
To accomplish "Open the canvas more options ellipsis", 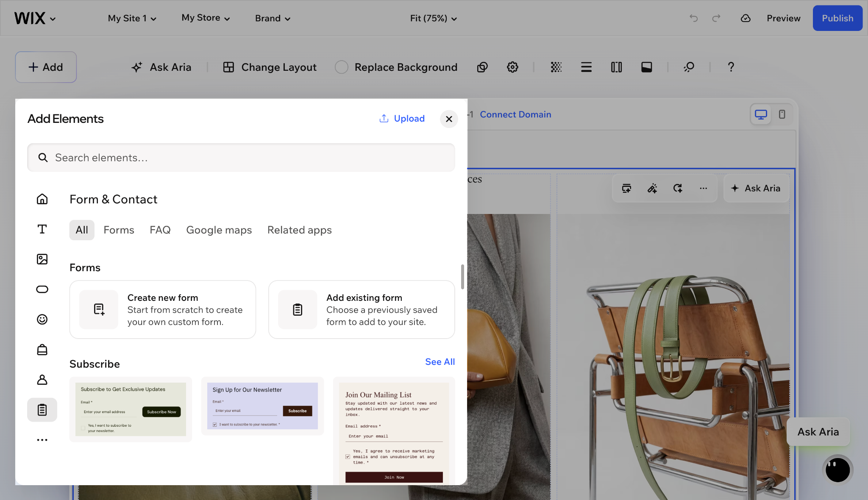I will (x=703, y=188).
